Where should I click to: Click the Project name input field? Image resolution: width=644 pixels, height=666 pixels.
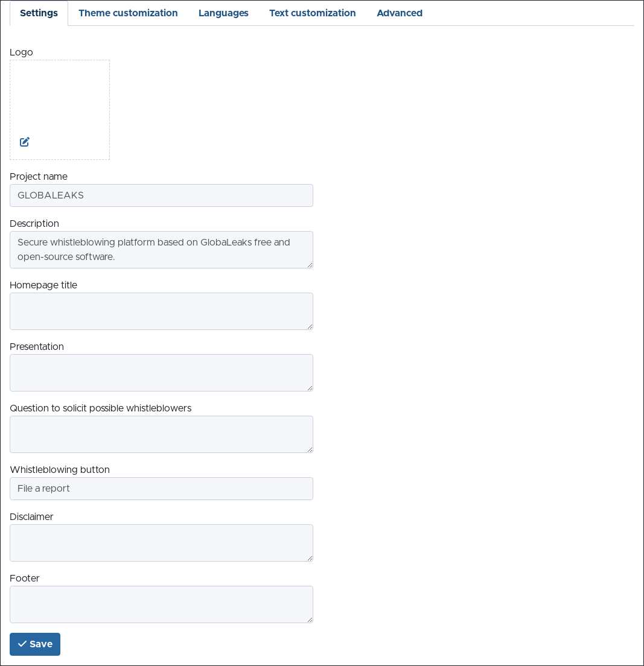161,195
